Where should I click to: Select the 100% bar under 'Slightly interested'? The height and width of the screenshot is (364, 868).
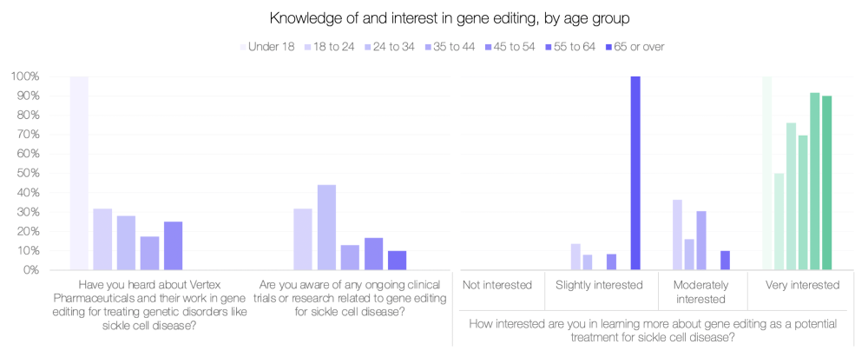635,173
